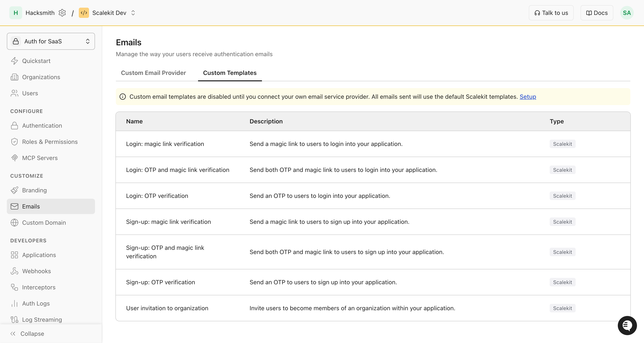Expand the Scalekit Dev environment switcher
644x343 pixels.
point(133,13)
